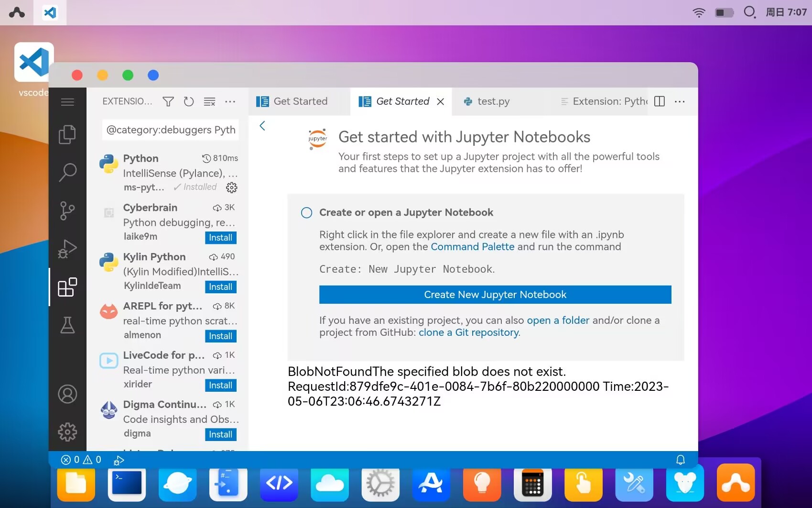Go back with the chevron arrow
The width and height of the screenshot is (812, 508).
[262, 126]
